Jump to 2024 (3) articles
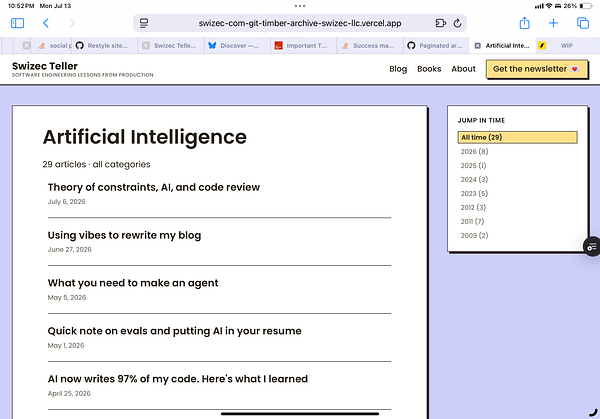The height and width of the screenshot is (419, 600). click(x=474, y=179)
